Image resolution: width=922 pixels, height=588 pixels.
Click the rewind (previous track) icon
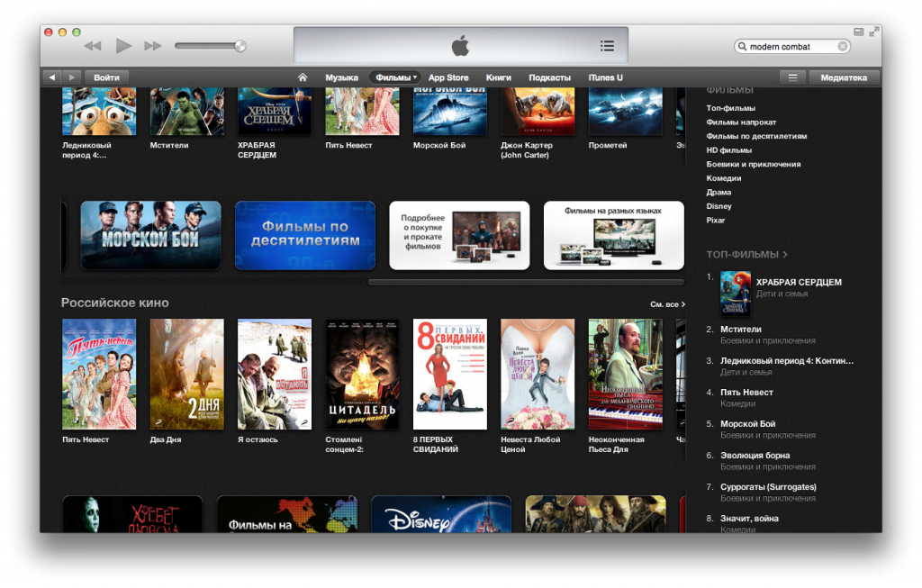[93, 46]
